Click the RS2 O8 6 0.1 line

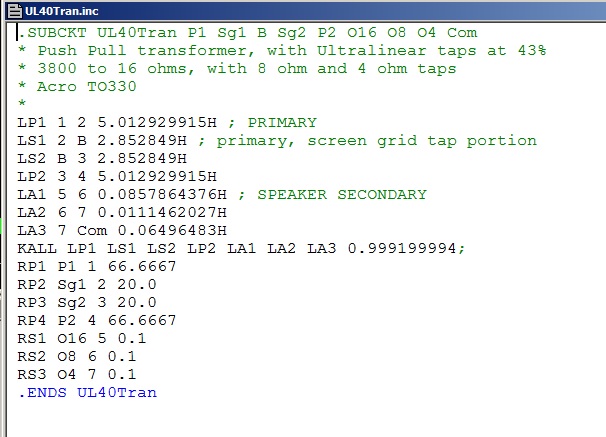coord(77,357)
